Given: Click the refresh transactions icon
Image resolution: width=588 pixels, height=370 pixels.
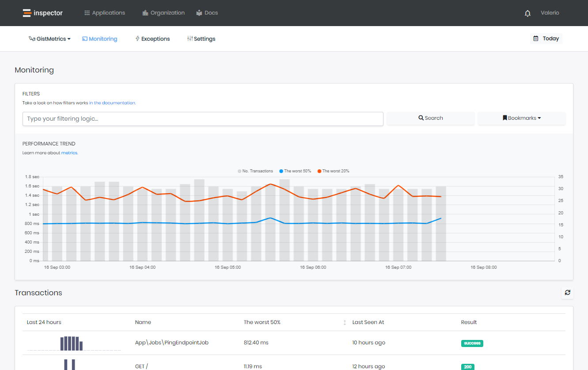Looking at the screenshot, I should (567, 293).
